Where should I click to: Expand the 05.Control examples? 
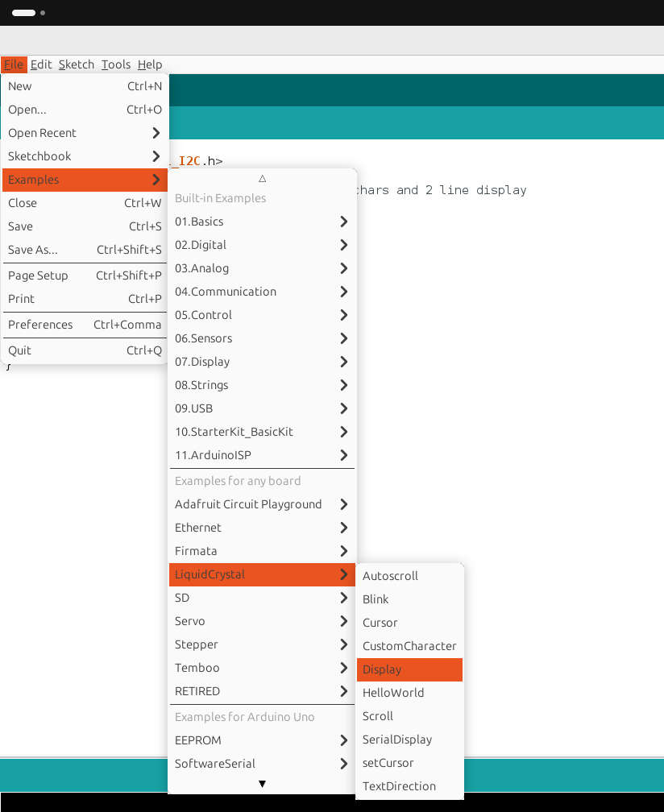(262, 315)
